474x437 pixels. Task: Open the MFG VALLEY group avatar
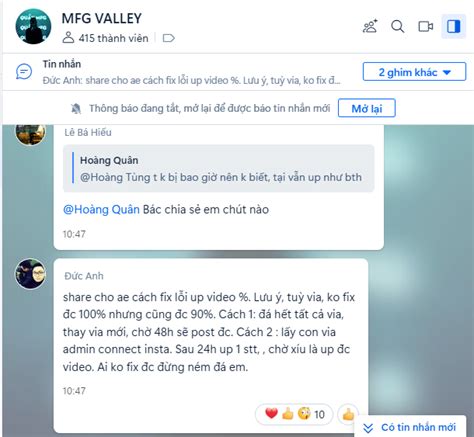33,26
